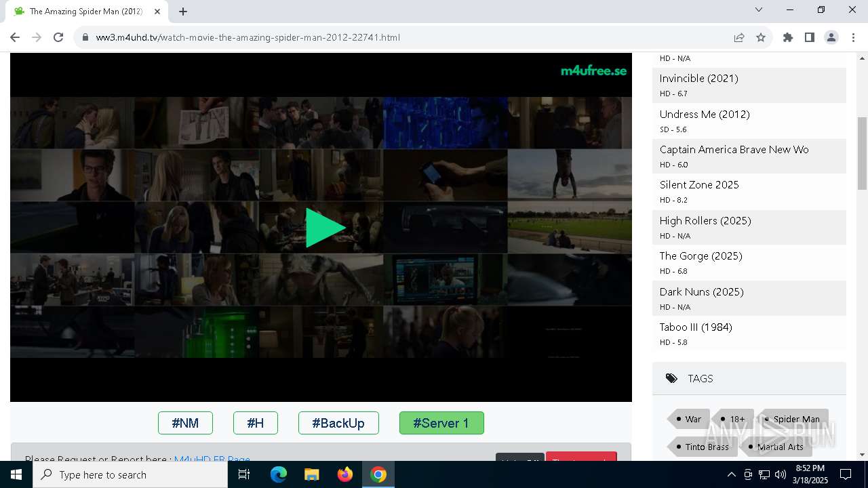Screen dimensions: 868x488
Task: Bookmark this tab with star icon
Action: click(761, 37)
